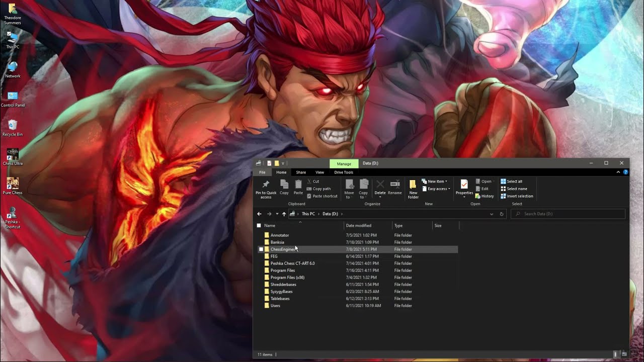Screen dimensions: 644x362
Task: Click History in the Open group
Action: point(485,196)
